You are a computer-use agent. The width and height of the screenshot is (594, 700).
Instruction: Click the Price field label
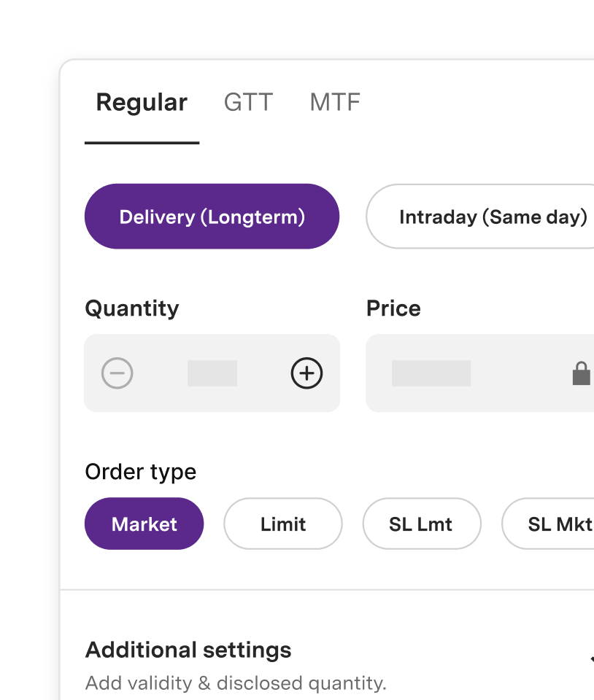click(x=393, y=308)
